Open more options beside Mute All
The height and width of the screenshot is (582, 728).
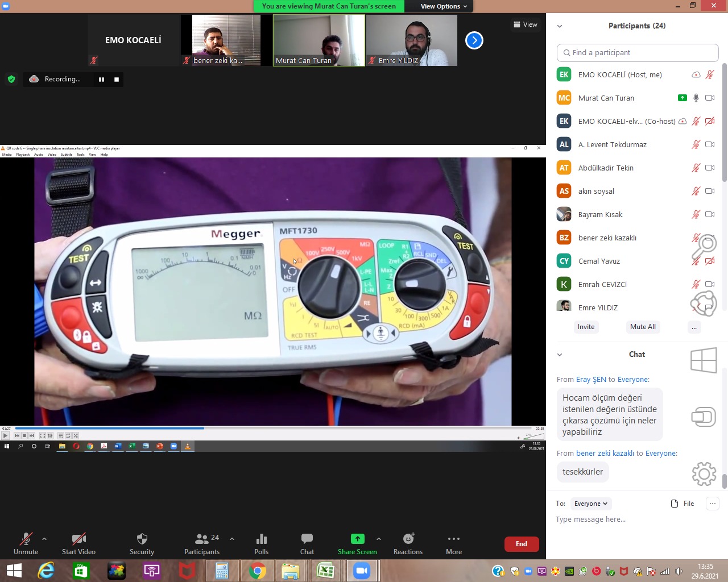pos(694,327)
